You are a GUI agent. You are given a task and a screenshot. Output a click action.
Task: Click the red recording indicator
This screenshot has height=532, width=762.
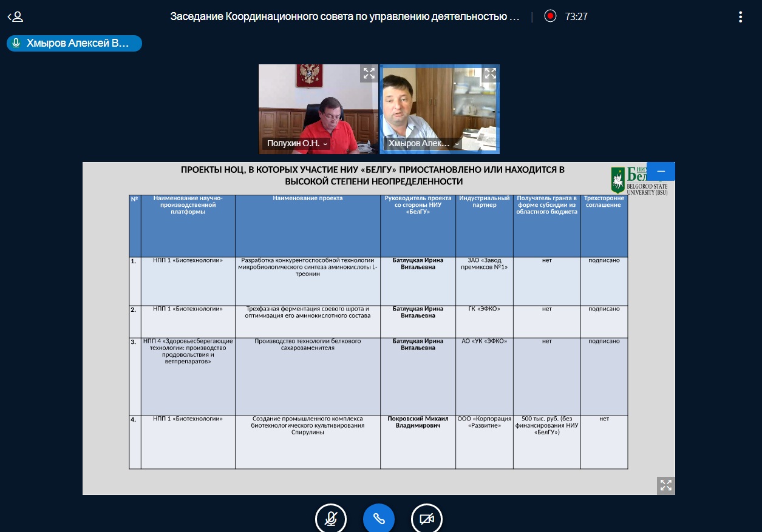point(550,16)
